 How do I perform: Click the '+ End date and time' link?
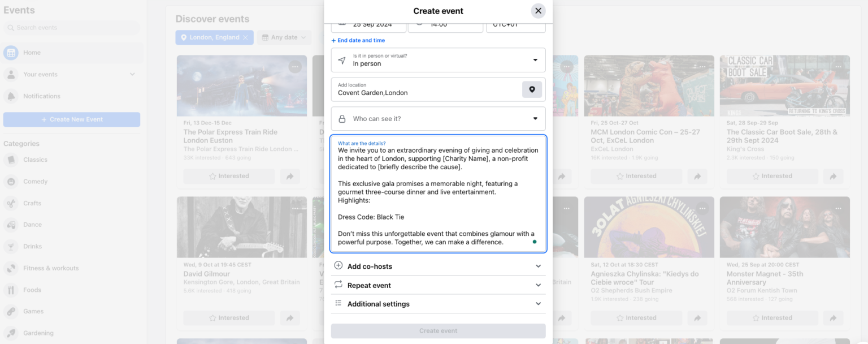[358, 40]
